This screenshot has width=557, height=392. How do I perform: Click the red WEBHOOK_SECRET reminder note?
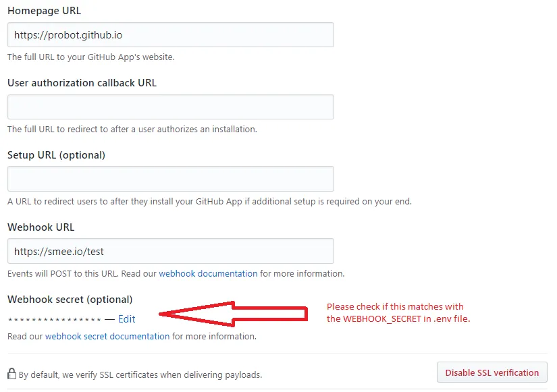point(398,312)
